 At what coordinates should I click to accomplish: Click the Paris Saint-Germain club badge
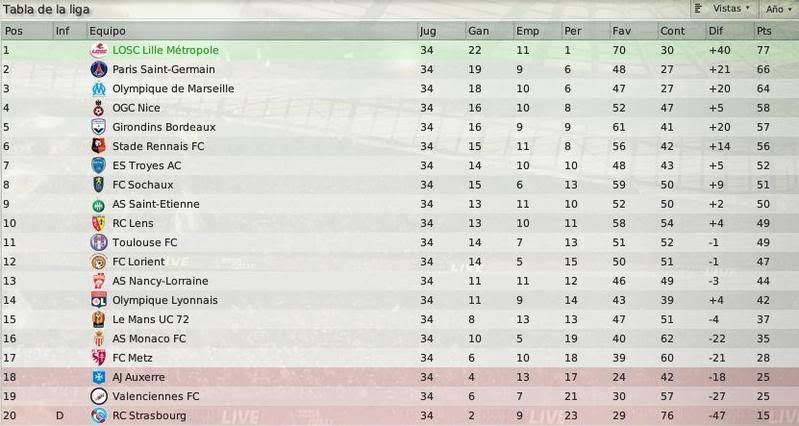point(98,69)
